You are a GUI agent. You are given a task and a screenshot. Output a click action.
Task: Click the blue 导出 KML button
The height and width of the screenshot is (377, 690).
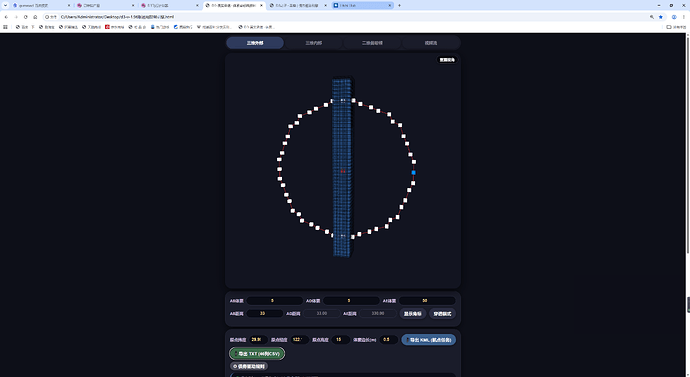tap(429, 340)
